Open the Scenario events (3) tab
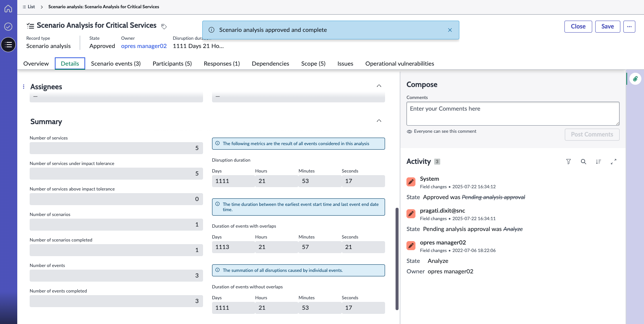 coord(116,63)
